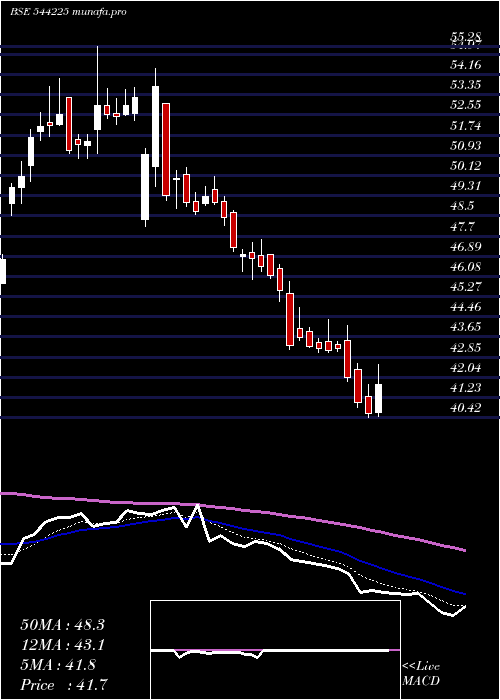Image resolution: width=500 pixels, height=700 pixels.
Task: Select the 46.08 price axis label
Action: coord(465,267)
